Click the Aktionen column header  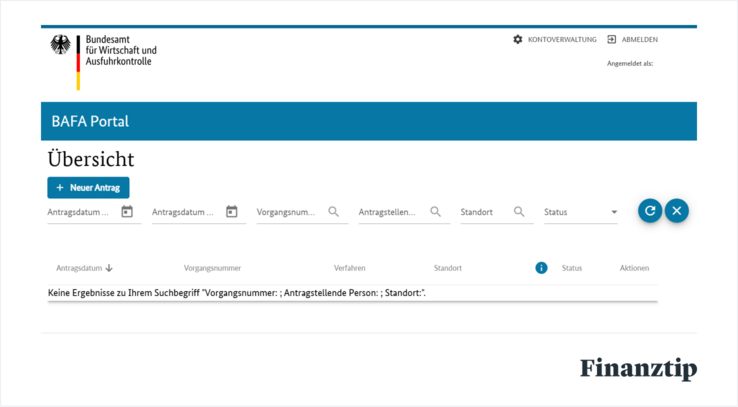tap(634, 268)
